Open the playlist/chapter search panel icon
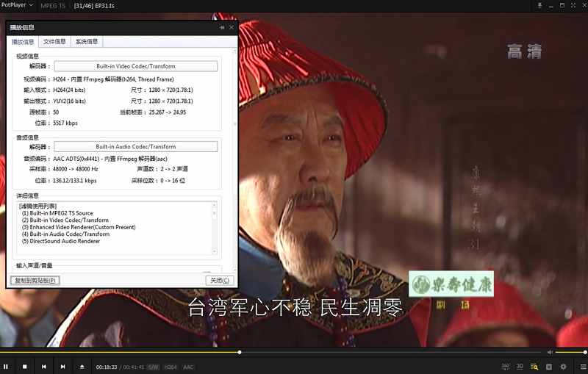This screenshot has width=588, height=374. pyautogui.click(x=534, y=367)
